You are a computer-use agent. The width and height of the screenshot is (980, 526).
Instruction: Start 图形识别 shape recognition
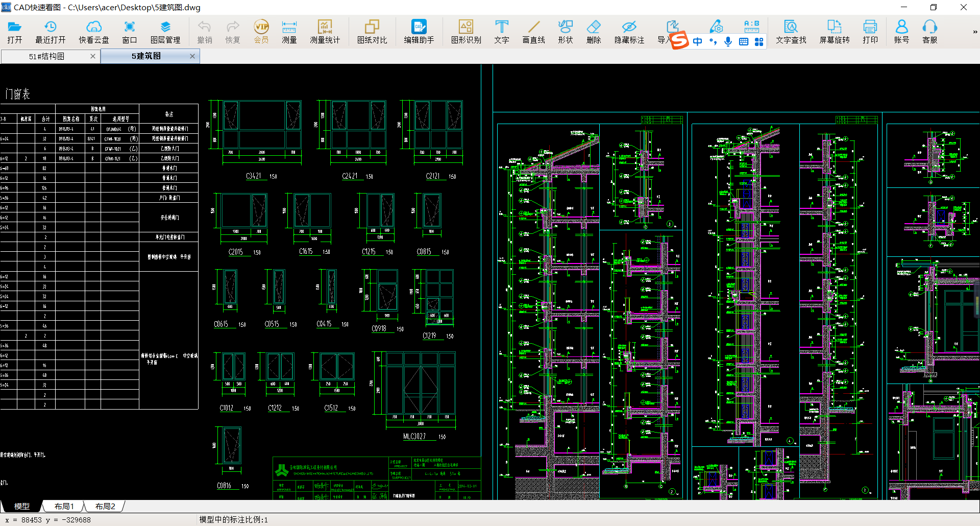(466, 32)
